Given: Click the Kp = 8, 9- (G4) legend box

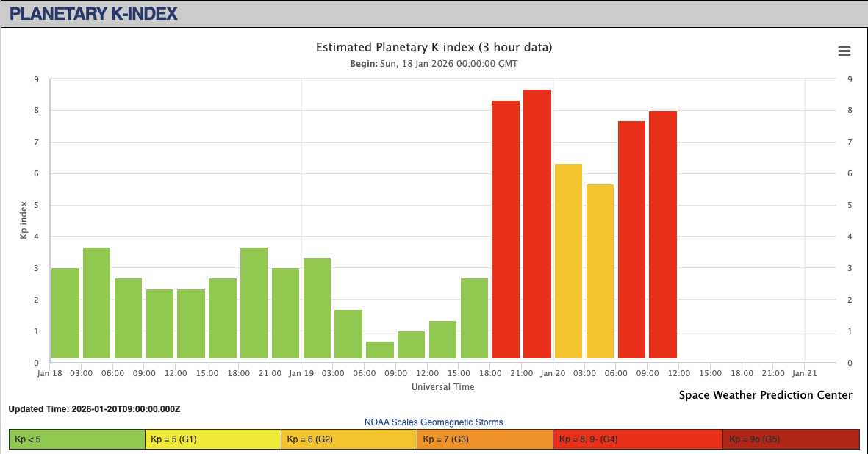Looking at the screenshot, I should tap(637, 439).
